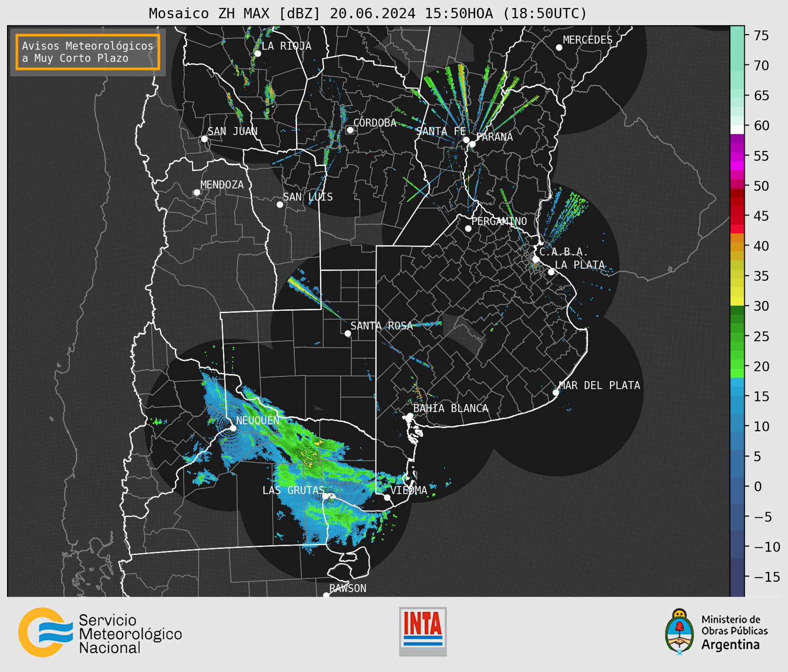
Task: Select the Mercedes city dot
Action: [x=559, y=48]
